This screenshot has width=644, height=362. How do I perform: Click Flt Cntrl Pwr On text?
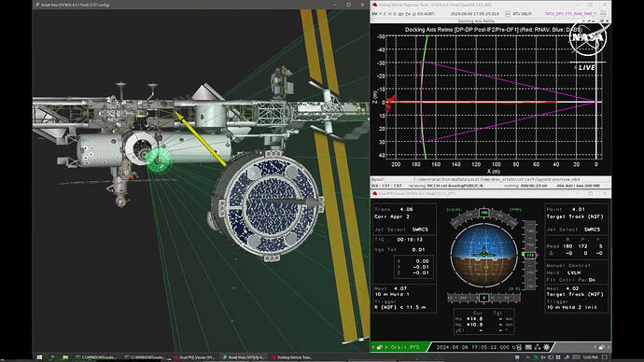click(x=570, y=280)
